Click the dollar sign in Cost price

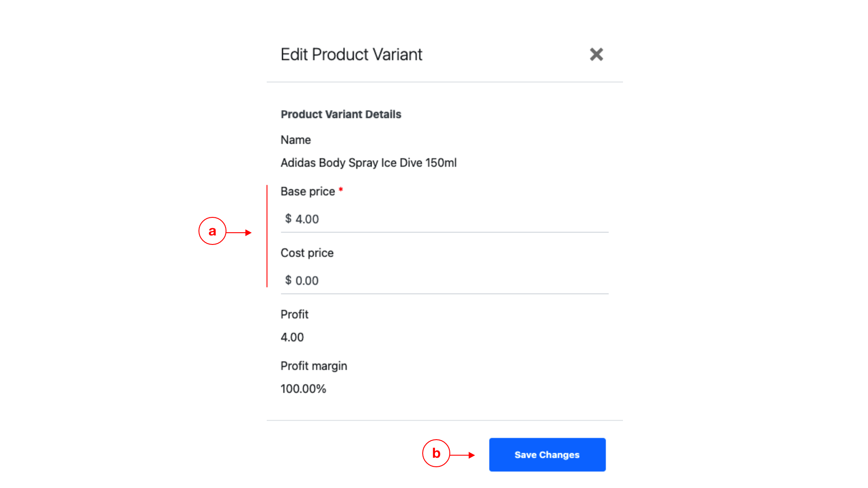288,280
